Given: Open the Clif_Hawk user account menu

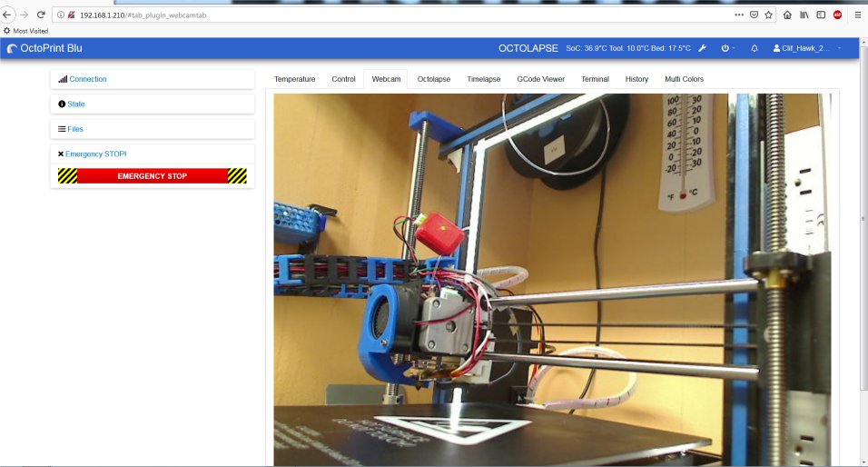Looking at the screenshot, I should tap(806, 48).
